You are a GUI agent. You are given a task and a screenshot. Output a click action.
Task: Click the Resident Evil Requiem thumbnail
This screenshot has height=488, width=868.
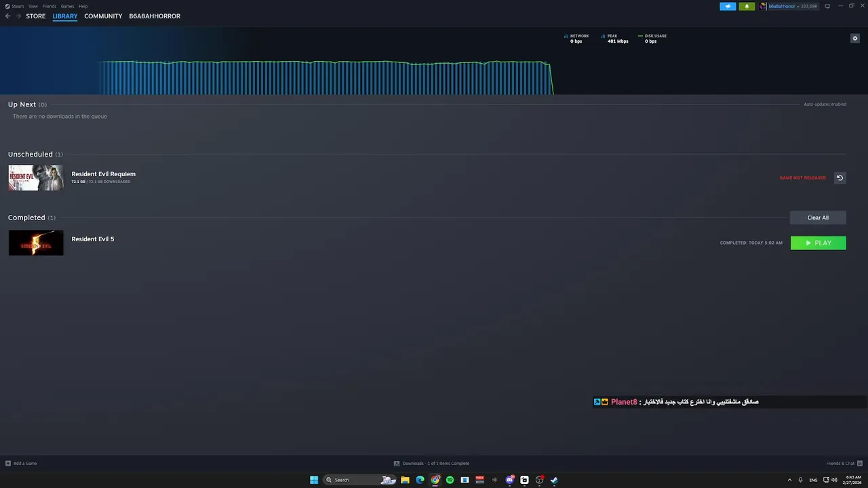point(36,178)
